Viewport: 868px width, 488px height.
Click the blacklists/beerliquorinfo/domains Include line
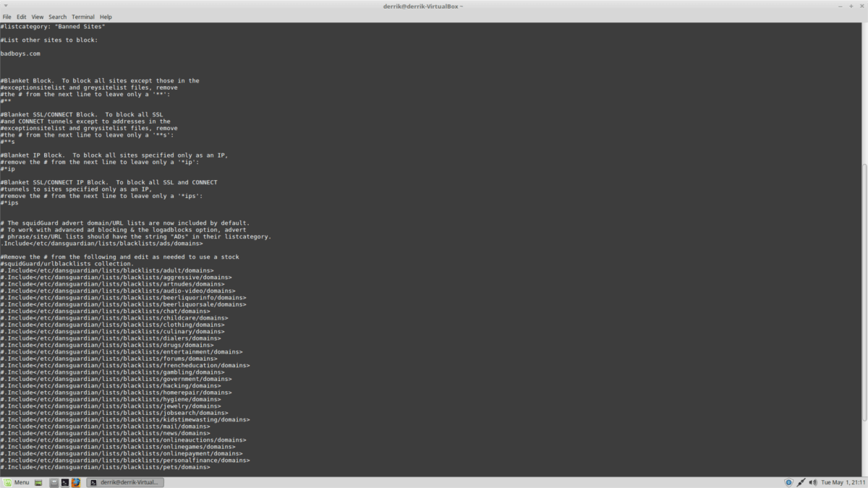coord(123,298)
